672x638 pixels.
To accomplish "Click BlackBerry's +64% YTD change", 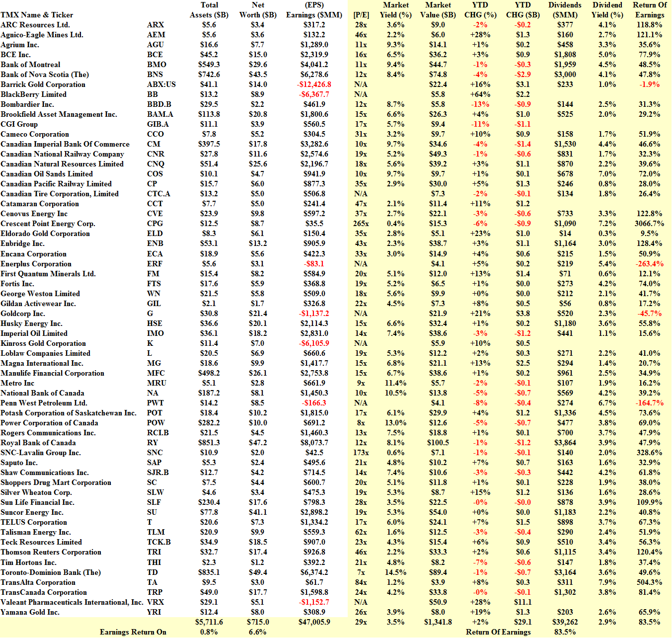I will pyautogui.click(x=480, y=94).
